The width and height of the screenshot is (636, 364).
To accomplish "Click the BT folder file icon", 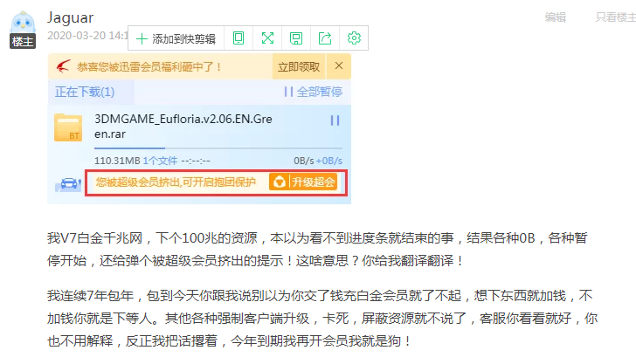I will tap(69, 127).
